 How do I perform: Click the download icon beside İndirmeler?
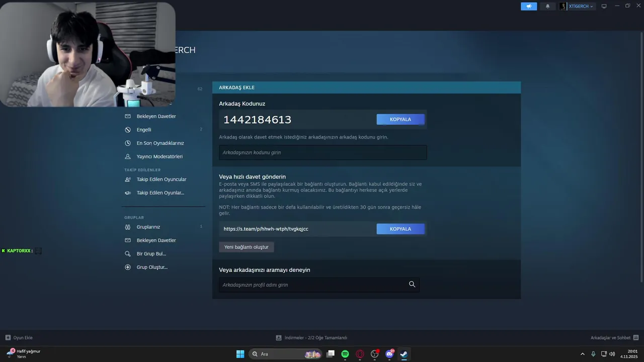279,338
